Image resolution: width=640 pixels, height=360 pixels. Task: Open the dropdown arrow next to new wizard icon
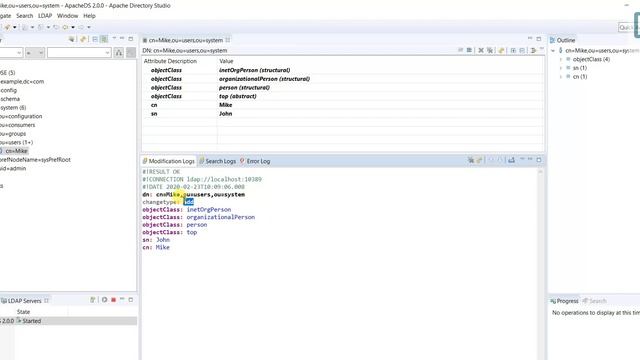[15, 27]
